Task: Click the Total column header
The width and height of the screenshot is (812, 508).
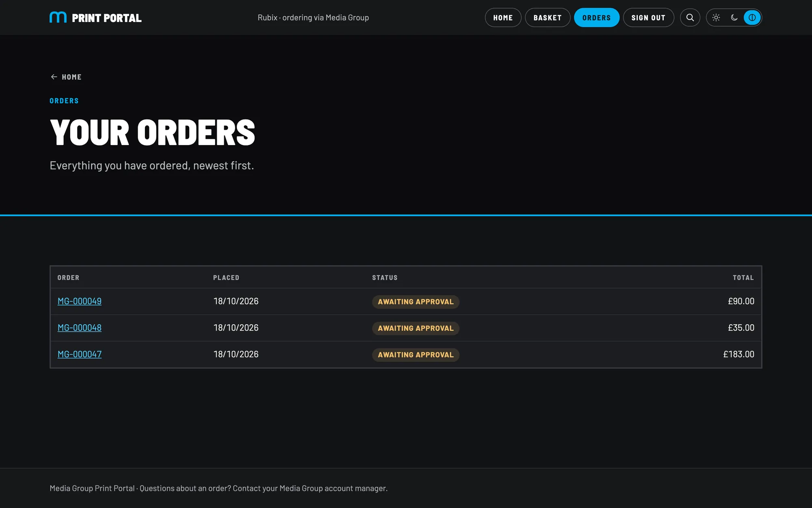Action: (x=743, y=278)
